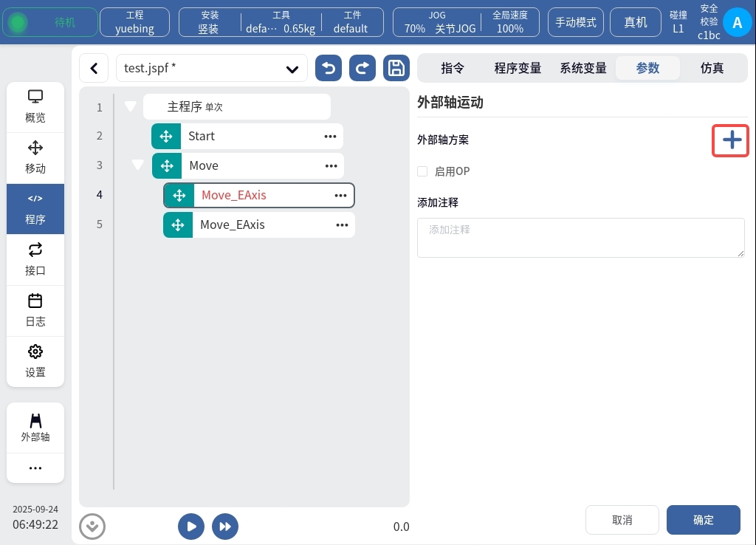Save program with floppy disk icon
Viewport: 756px width, 545px height.
pos(396,69)
